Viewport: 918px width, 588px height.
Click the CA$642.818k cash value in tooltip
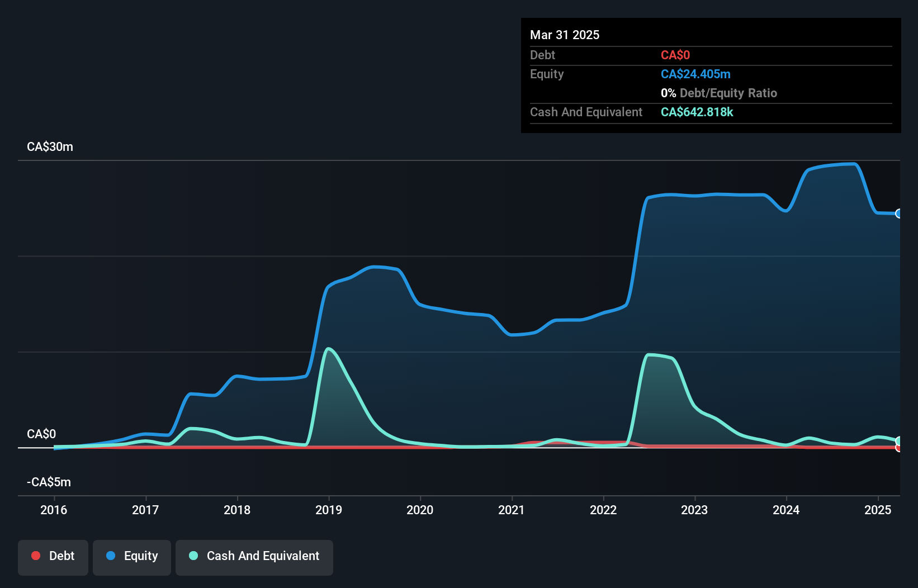697,112
